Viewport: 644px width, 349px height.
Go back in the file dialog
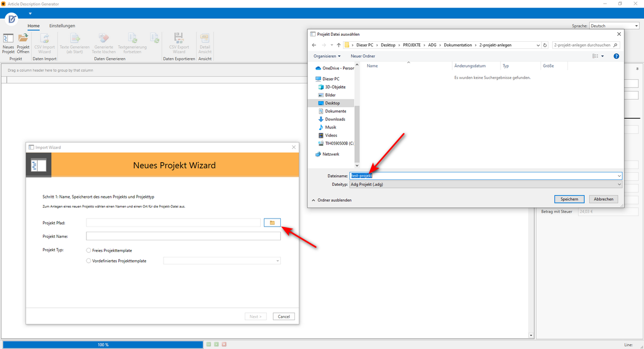click(x=314, y=45)
